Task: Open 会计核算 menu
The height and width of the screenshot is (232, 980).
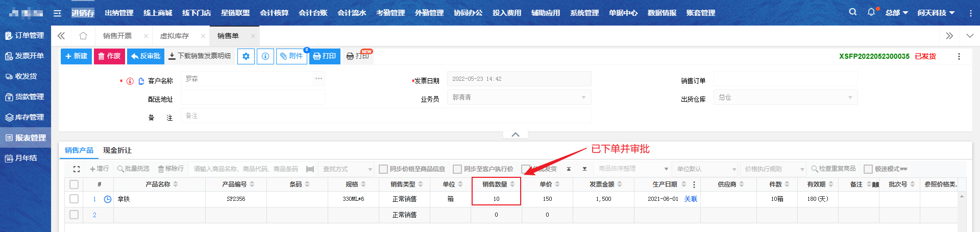Action: [x=274, y=13]
